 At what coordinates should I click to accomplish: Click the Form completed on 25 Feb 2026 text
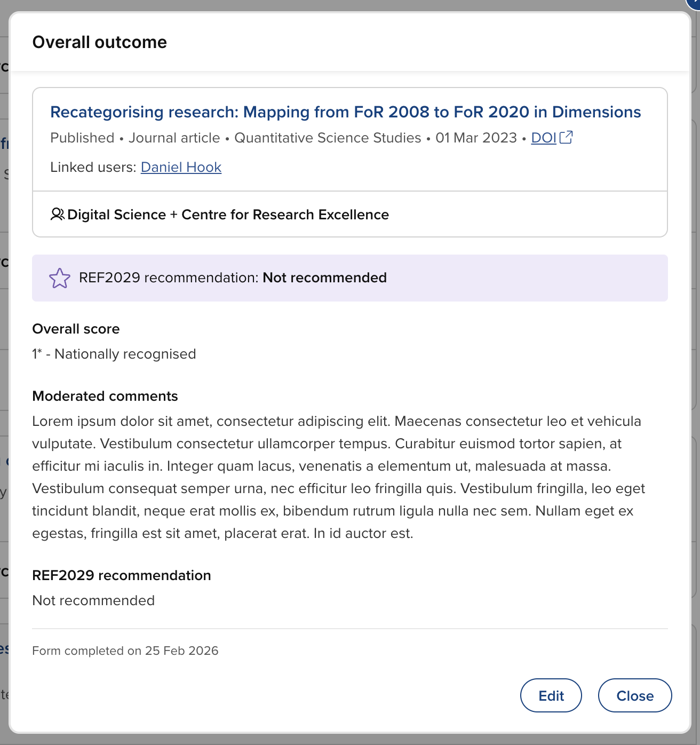coord(125,651)
